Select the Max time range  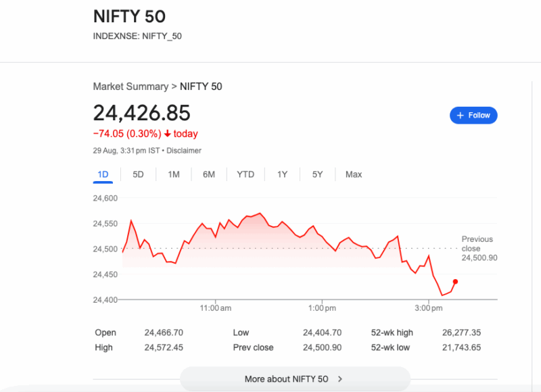click(354, 174)
